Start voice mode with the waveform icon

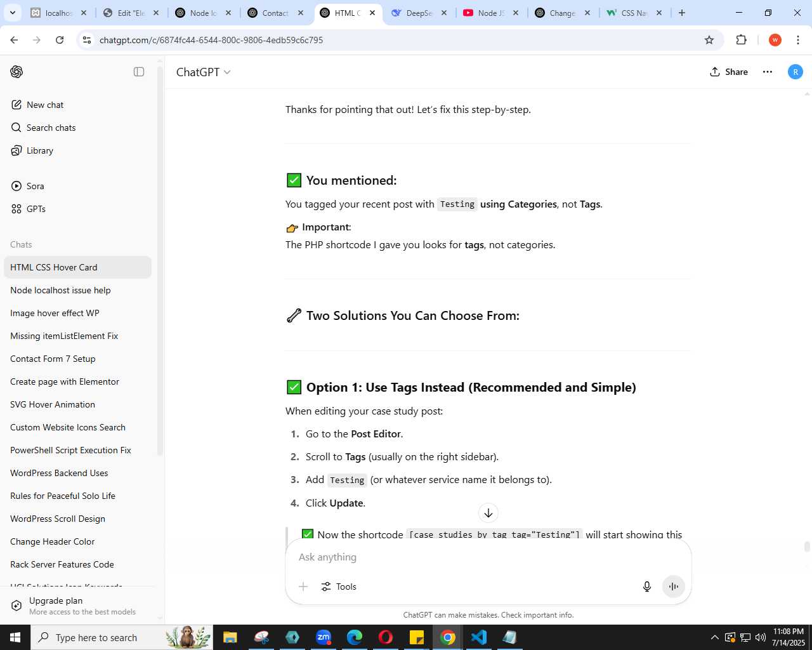coord(674,587)
